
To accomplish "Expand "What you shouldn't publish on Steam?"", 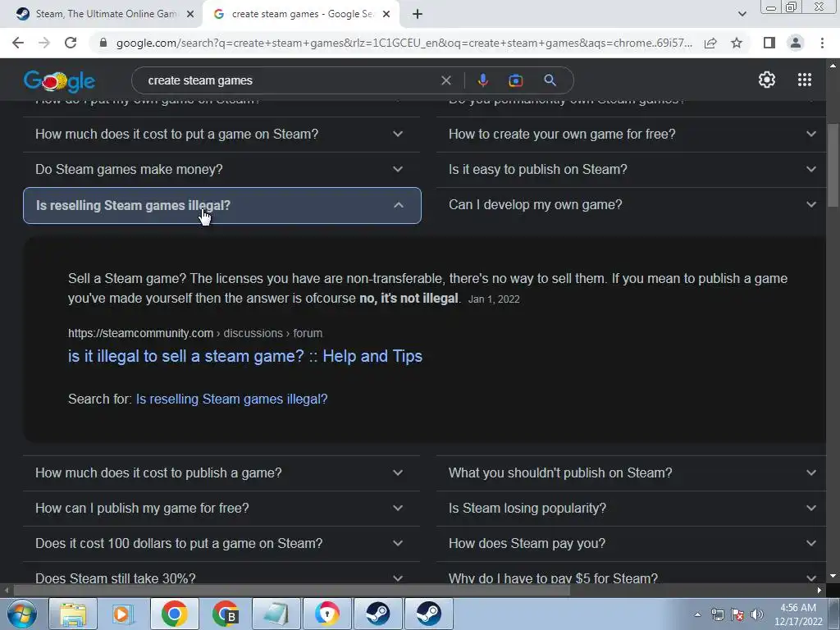I will (632, 473).
